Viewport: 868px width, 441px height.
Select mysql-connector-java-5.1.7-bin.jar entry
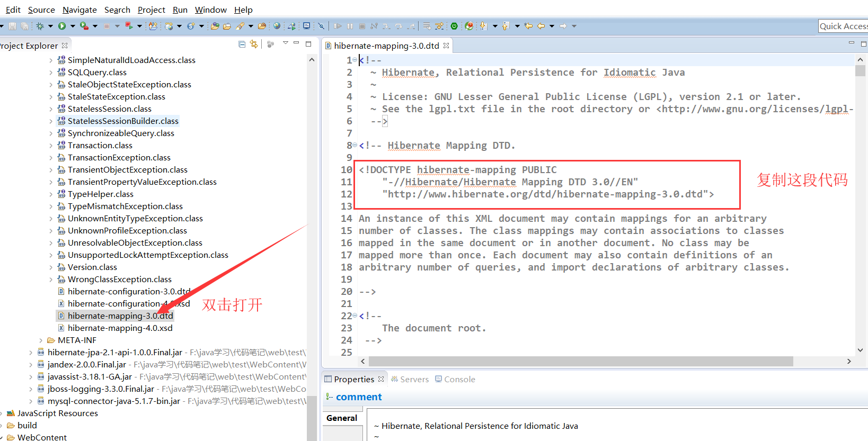point(113,401)
